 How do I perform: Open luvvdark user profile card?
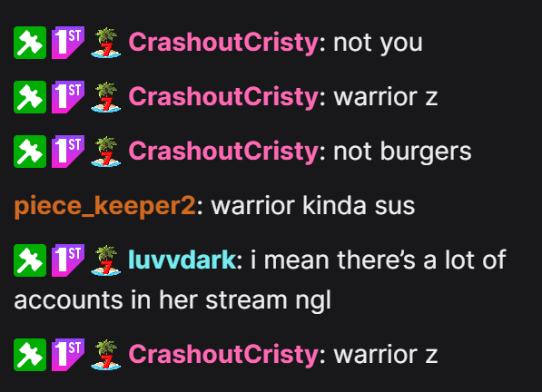click(182, 260)
